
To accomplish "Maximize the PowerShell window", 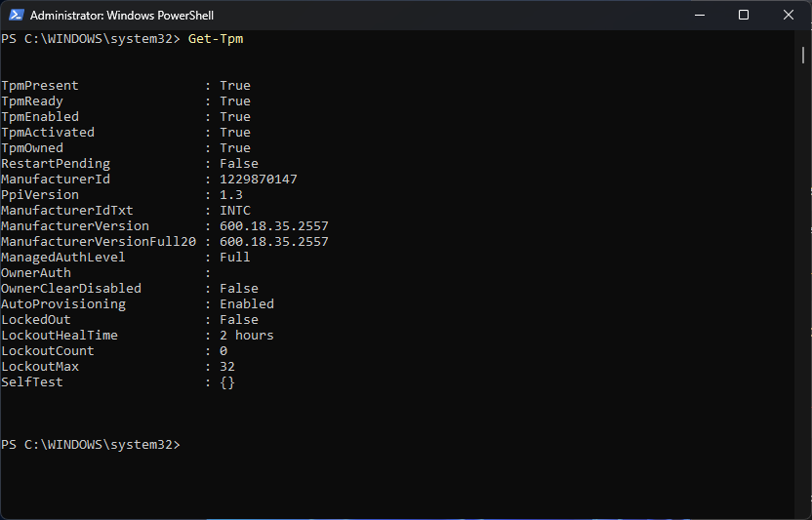I will pos(744,15).
